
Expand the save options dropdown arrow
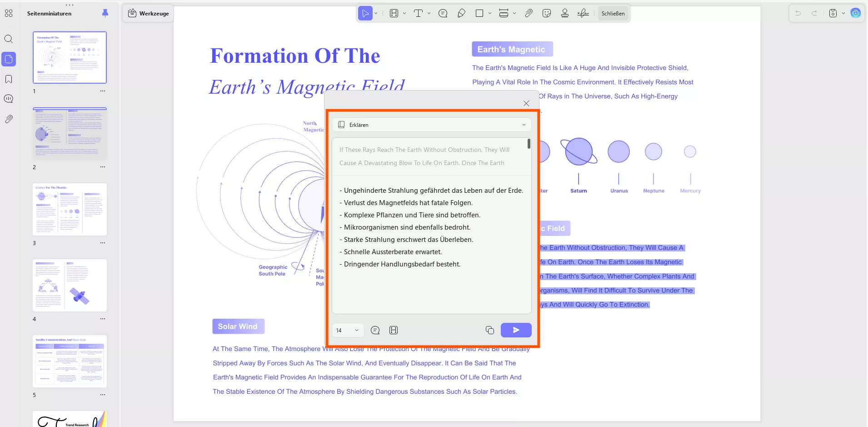pos(843,13)
